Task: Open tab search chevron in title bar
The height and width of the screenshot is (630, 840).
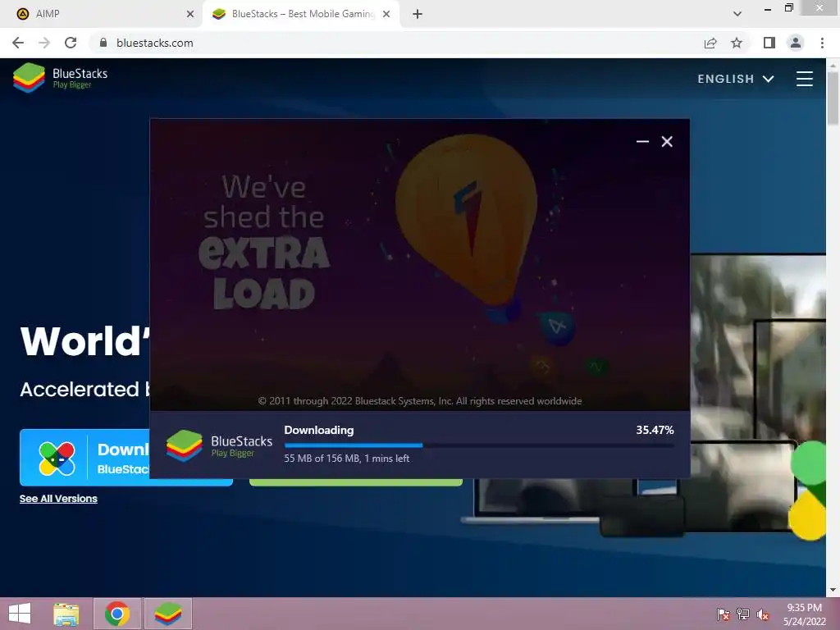Action: coord(737,14)
